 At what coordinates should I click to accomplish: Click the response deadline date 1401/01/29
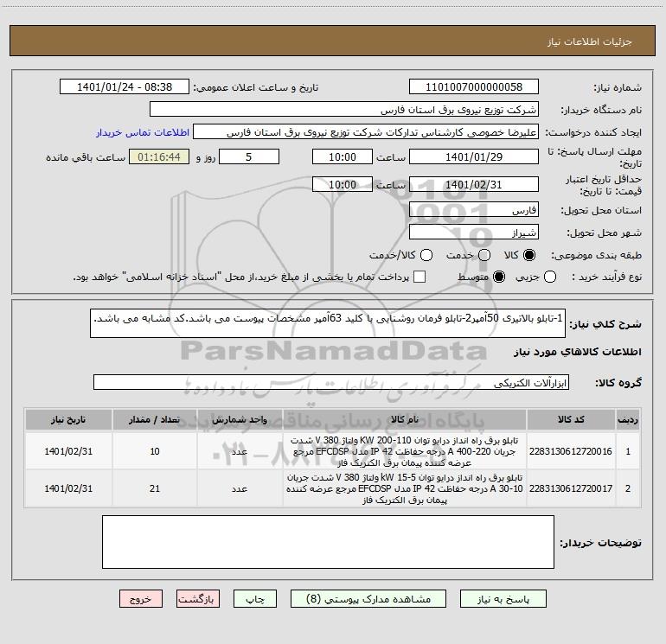tap(474, 156)
